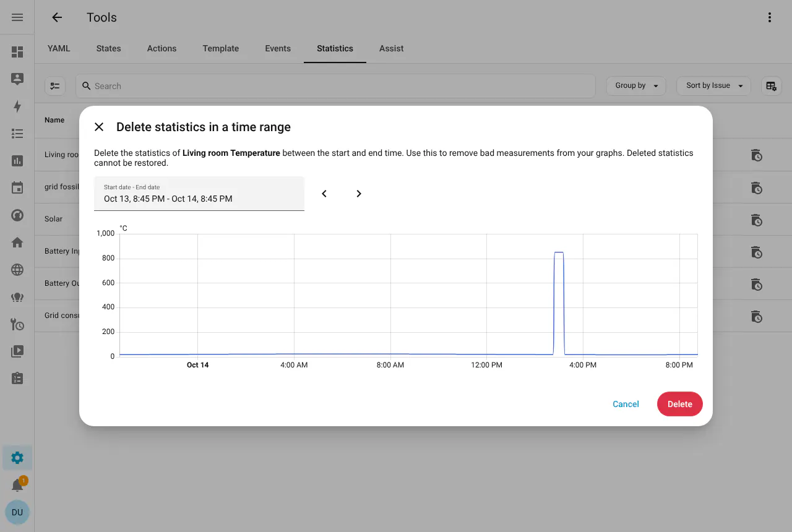The image size is (792, 532).
Task: Open the hamburger sidebar menu
Action: 17,17
